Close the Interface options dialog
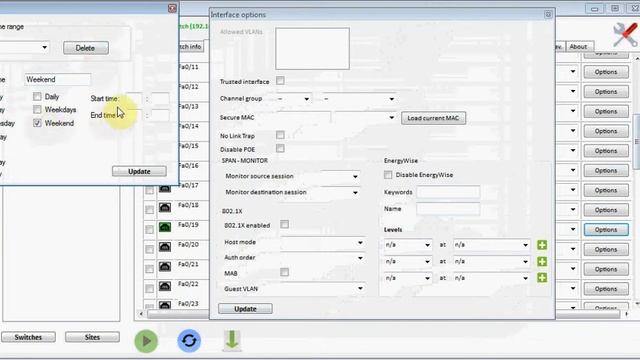The image size is (640, 360). (x=548, y=14)
